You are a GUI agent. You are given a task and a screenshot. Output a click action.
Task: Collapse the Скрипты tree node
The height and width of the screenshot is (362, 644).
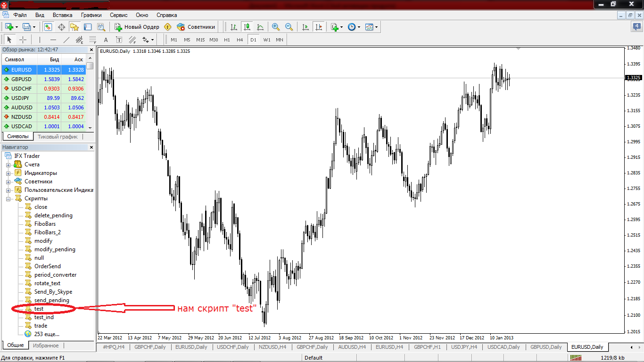tap(8, 198)
